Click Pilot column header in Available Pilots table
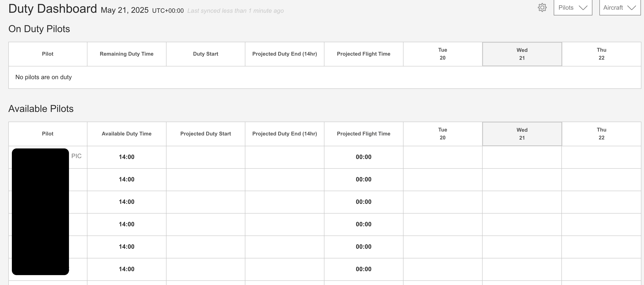 coord(47,134)
